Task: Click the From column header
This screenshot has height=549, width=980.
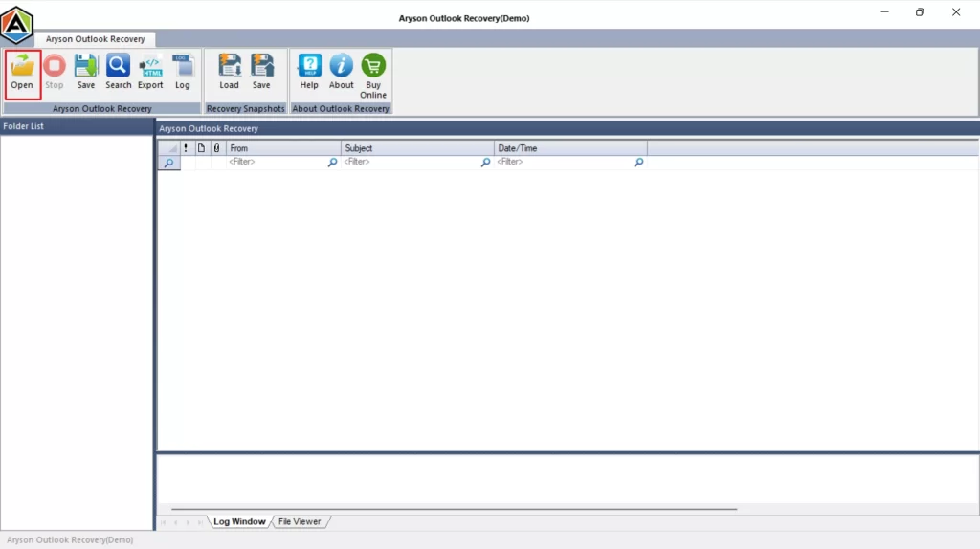Action: [283, 148]
